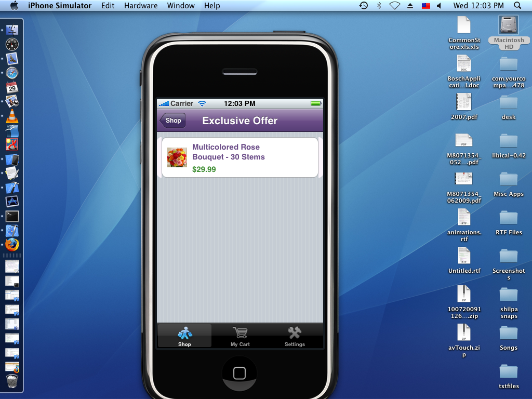Open iCal calendar icon in Dock

pyautogui.click(x=12, y=87)
